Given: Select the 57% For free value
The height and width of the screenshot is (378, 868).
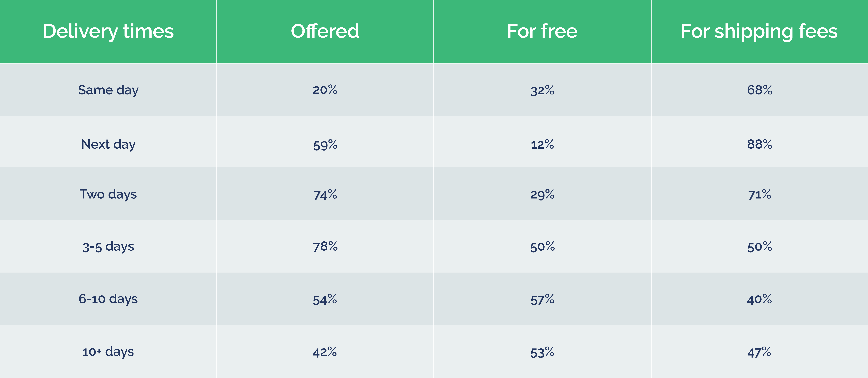Looking at the screenshot, I should pos(542,299).
